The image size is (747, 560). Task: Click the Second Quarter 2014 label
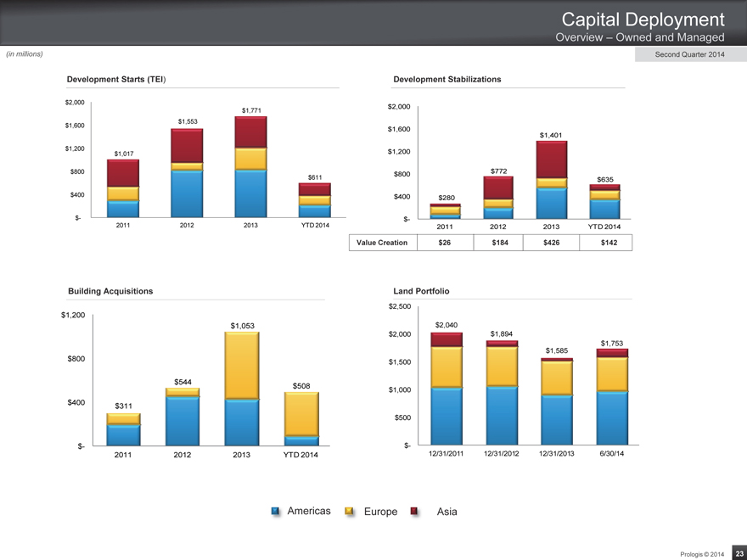[x=689, y=55]
